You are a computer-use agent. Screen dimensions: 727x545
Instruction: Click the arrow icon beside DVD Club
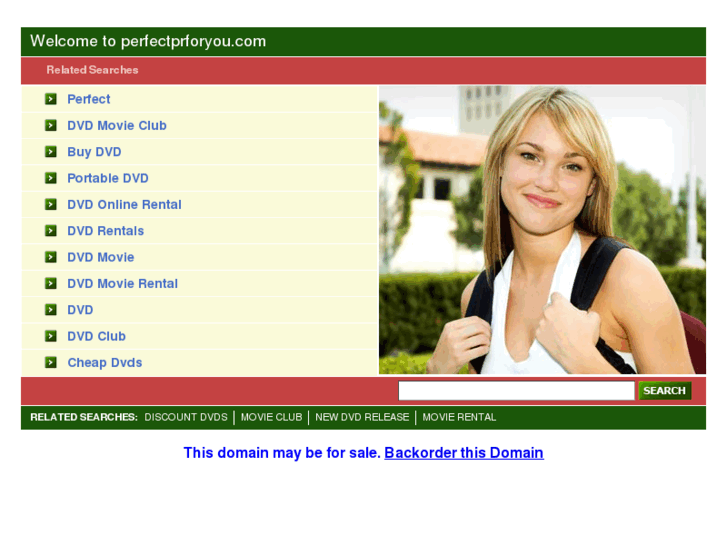tap(51, 336)
